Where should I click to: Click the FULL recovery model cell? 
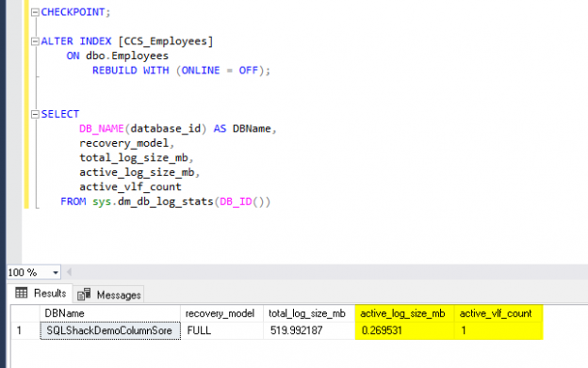pos(221,330)
